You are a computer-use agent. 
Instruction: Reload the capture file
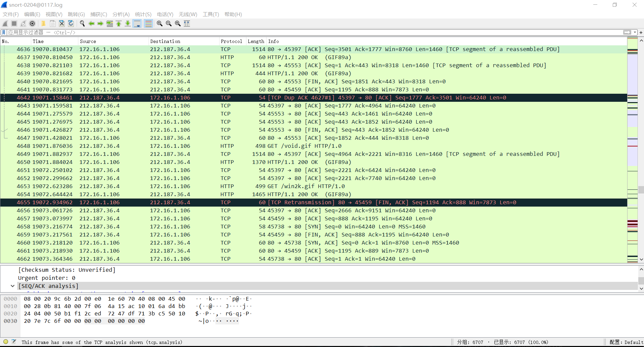coord(71,24)
